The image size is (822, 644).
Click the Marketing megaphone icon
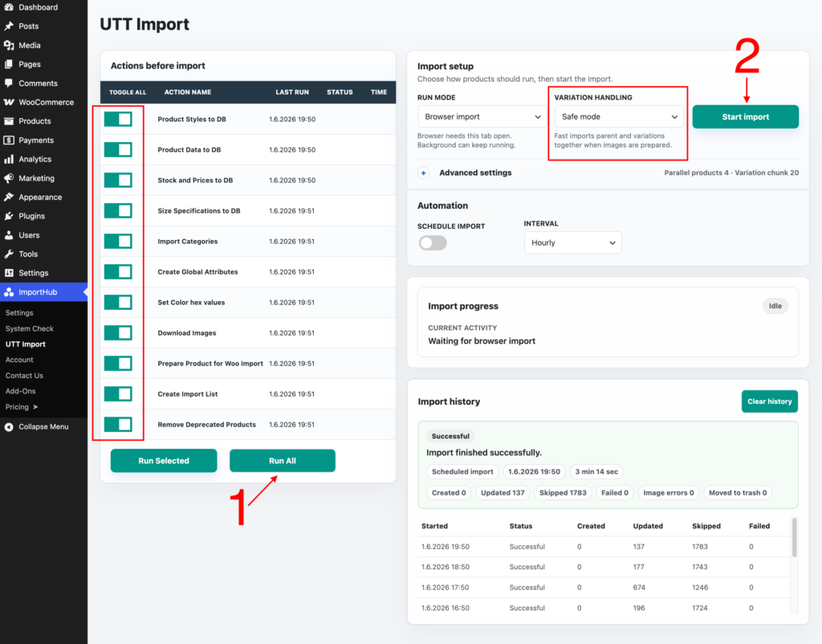point(9,178)
